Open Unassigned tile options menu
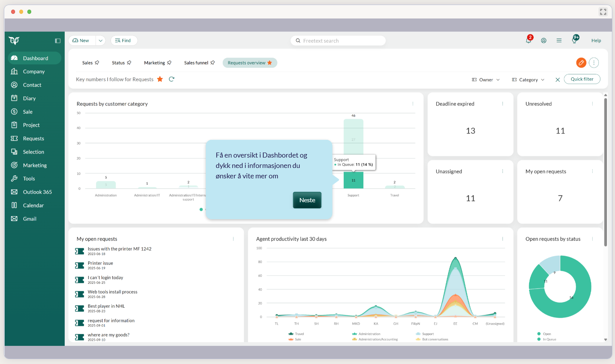 (x=502, y=171)
